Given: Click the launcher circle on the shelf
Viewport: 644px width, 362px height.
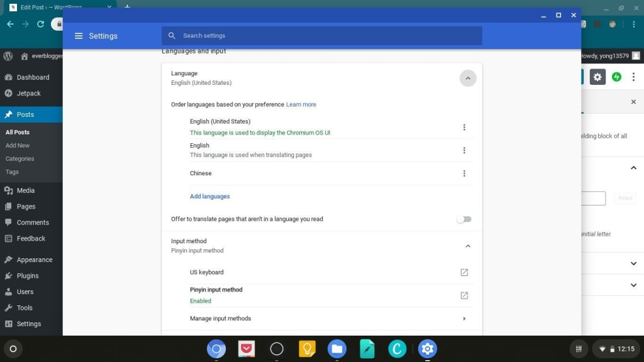Looking at the screenshot, I should [13, 349].
